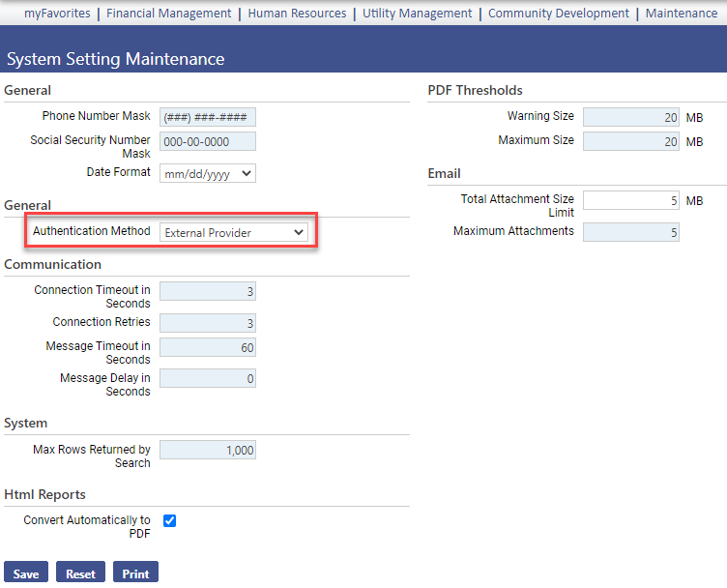Viewport: 727px width, 588px height.
Task: Click the Message Timeout in Seconds field
Action: click(207, 348)
